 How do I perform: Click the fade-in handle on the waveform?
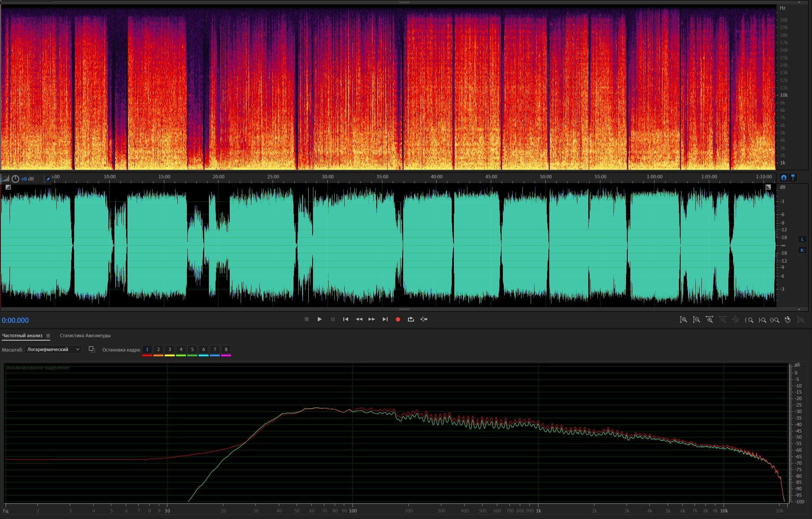8,187
